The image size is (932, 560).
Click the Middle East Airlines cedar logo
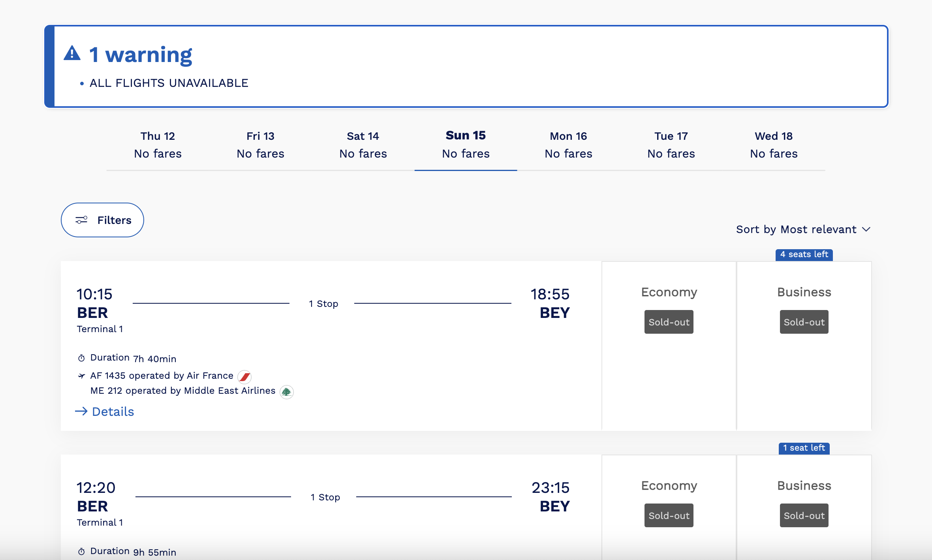pos(286,392)
